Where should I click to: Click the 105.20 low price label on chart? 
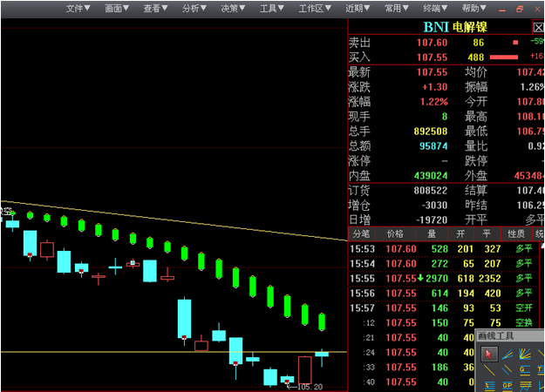coord(310,387)
